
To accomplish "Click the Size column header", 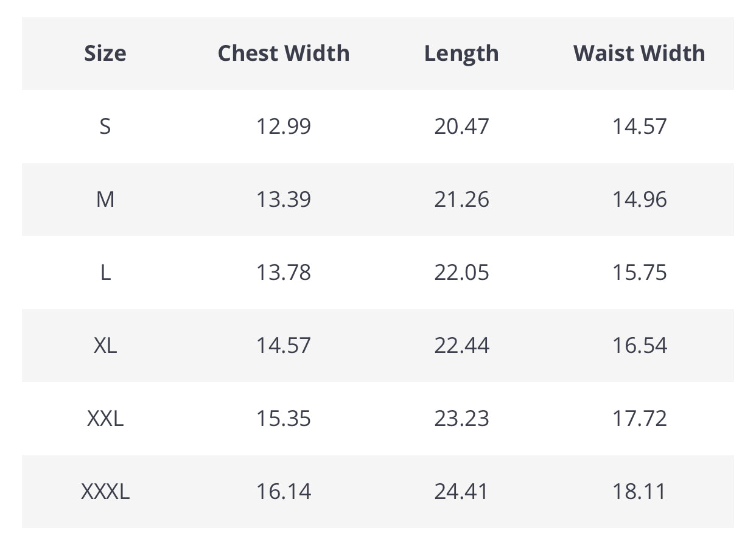I will 105,54.
